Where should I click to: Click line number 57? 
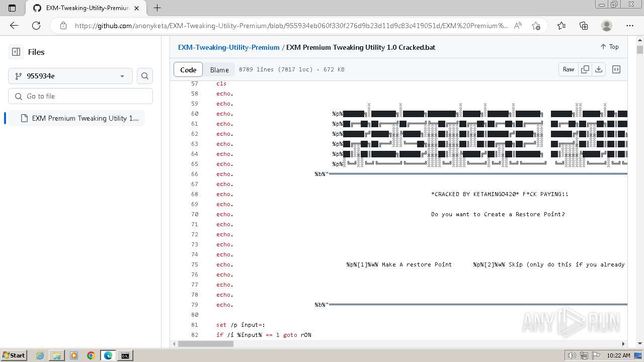click(x=194, y=83)
